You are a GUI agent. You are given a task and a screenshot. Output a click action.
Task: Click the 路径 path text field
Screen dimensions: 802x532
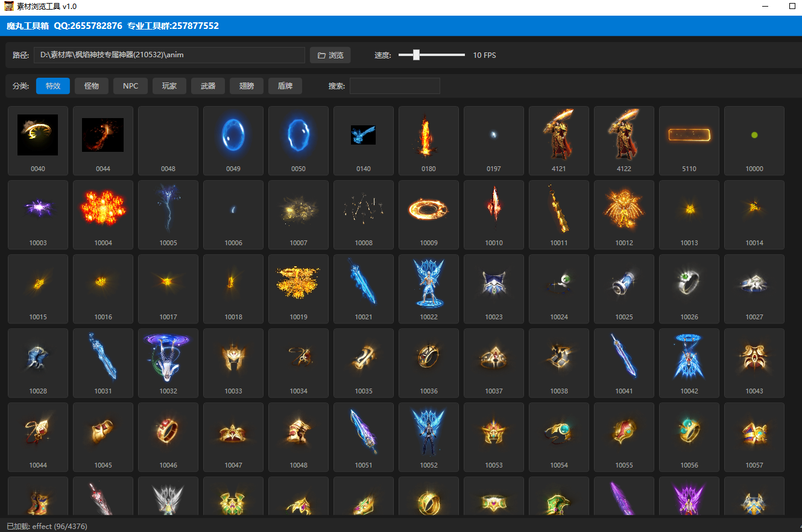[x=169, y=55]
